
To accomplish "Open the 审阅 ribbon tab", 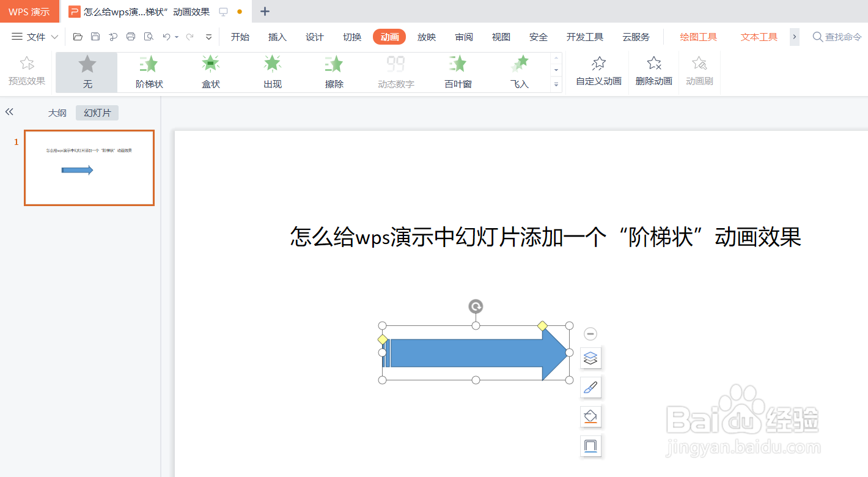I will click(x=464, y=37).
